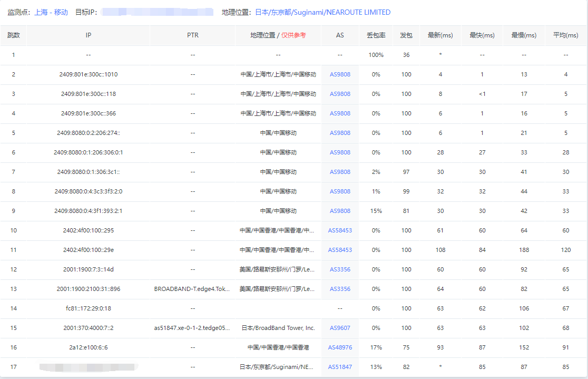Select the 丢包率 column header
Screen dimensions: 588x379
point(376,35)
